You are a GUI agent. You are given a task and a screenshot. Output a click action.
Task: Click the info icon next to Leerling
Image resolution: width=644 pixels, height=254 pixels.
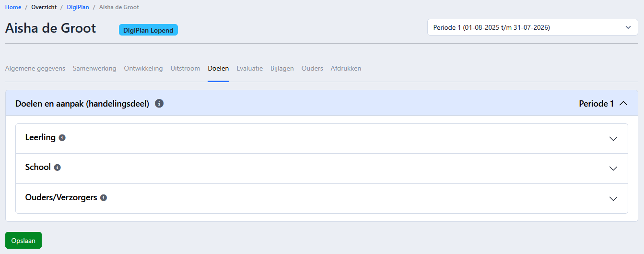(62, 138)
